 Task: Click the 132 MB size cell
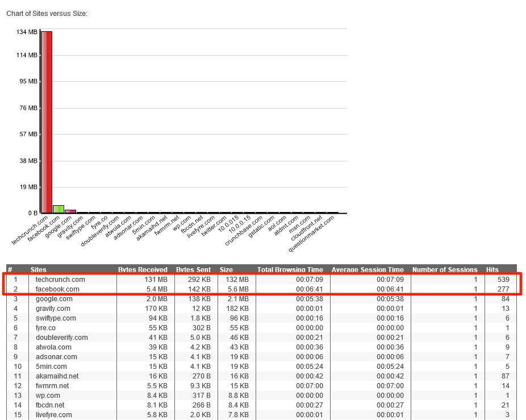pos(237,279)
